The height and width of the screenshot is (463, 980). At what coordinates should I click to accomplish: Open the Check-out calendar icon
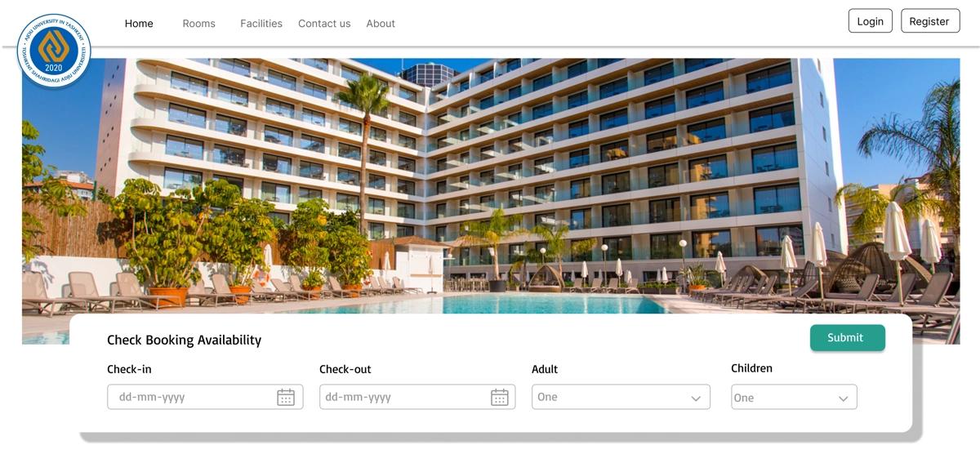pos(499,398)
